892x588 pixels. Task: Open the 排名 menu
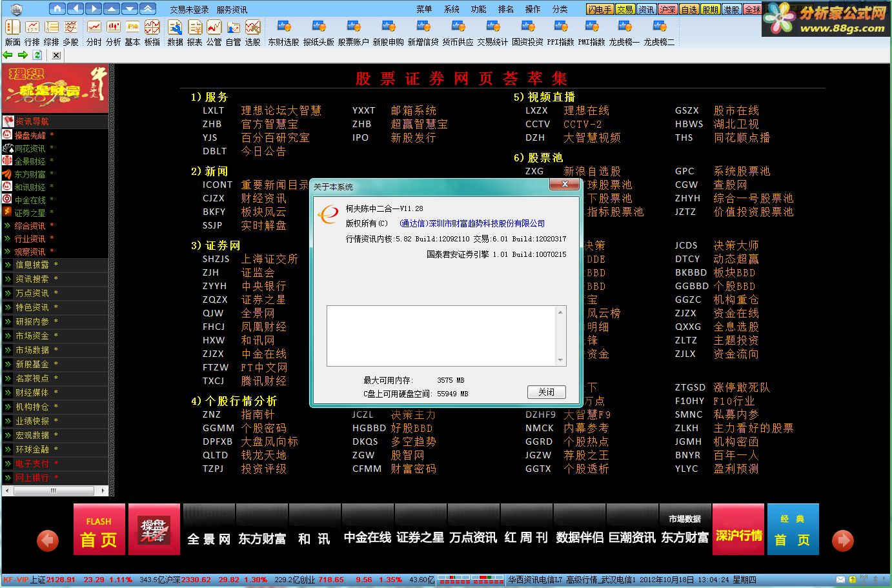tap(506, 9)
